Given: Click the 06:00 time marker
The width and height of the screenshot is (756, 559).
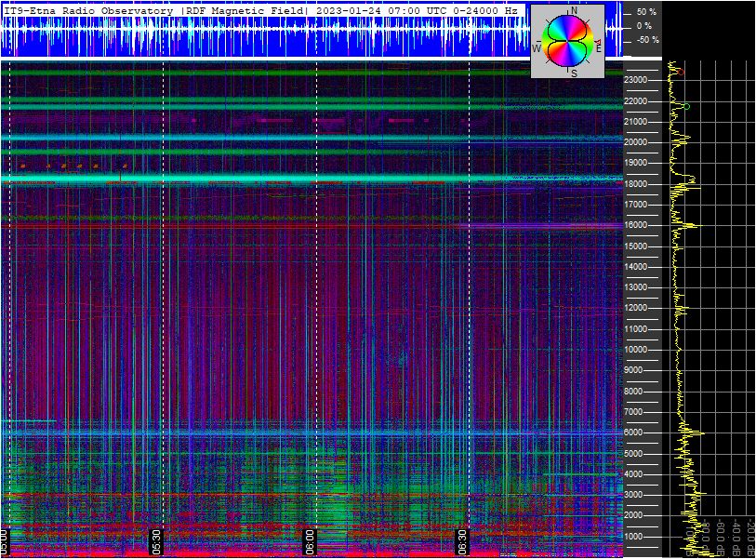Looking at the screenshot, I should coord(310,541).
